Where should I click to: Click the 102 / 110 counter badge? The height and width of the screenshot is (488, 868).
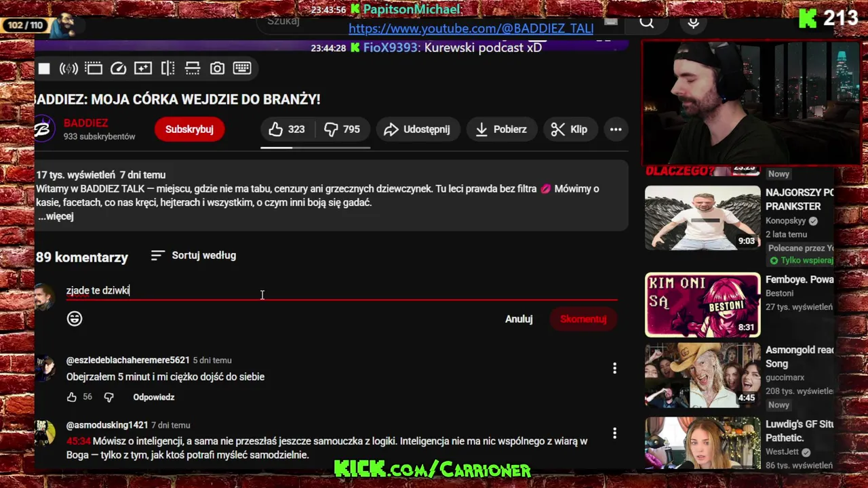tap(25, 25)
